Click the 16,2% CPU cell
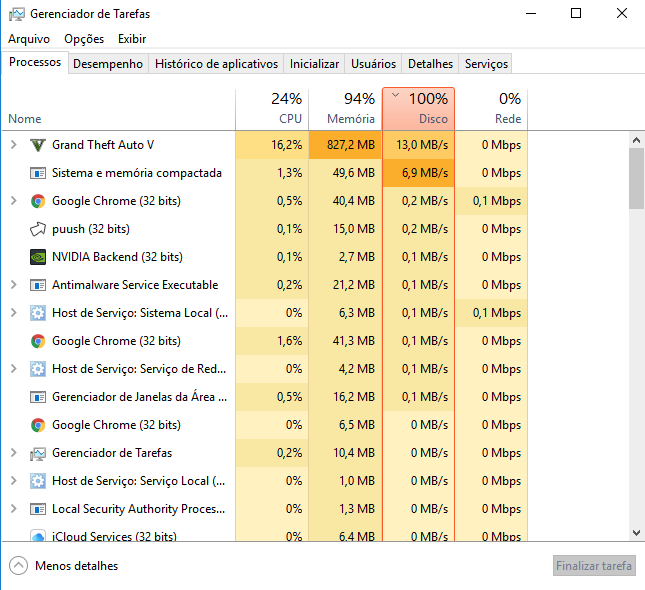 pyautogui.click(x=272, y=145)
